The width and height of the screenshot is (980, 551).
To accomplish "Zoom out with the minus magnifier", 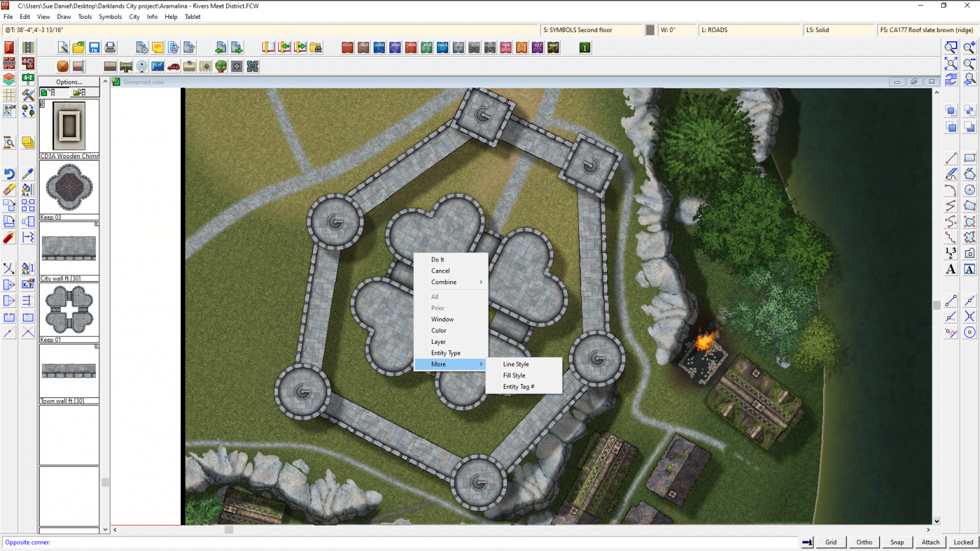I will tap(970, 63).
